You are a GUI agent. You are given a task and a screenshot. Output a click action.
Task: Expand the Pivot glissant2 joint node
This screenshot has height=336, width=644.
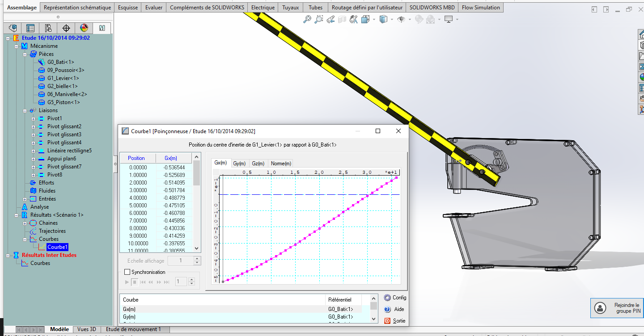point(34,126)
